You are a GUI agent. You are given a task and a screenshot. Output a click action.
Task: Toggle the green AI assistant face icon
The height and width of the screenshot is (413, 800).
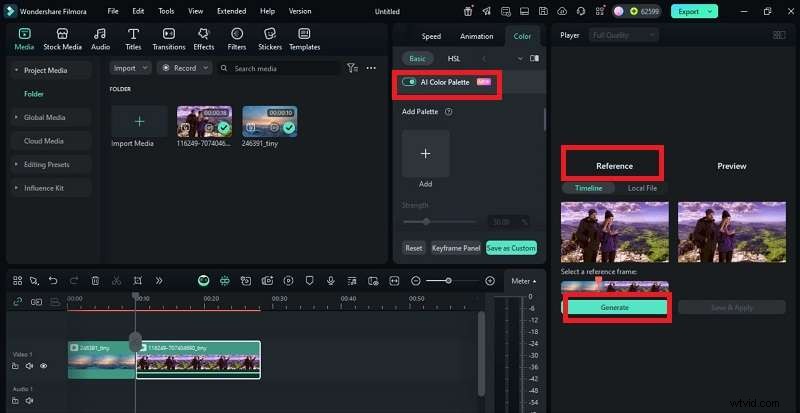(x=204, y=280)
